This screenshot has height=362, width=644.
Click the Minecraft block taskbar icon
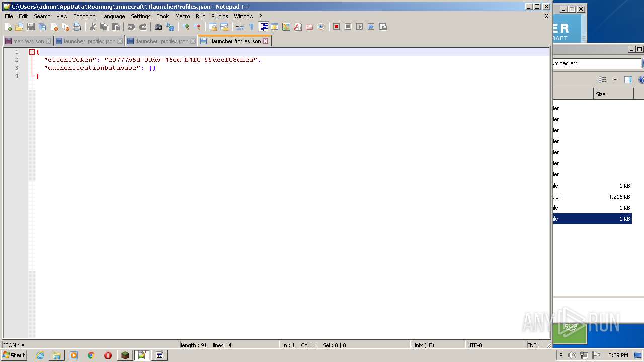(x=125, y=355)
